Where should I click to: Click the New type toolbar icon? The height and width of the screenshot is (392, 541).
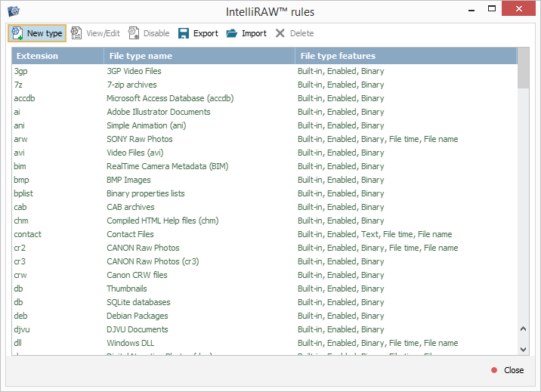[17, 33]
